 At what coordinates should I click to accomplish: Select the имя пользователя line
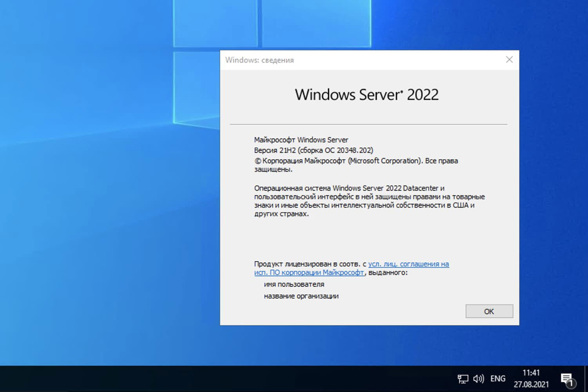(294, 284)
